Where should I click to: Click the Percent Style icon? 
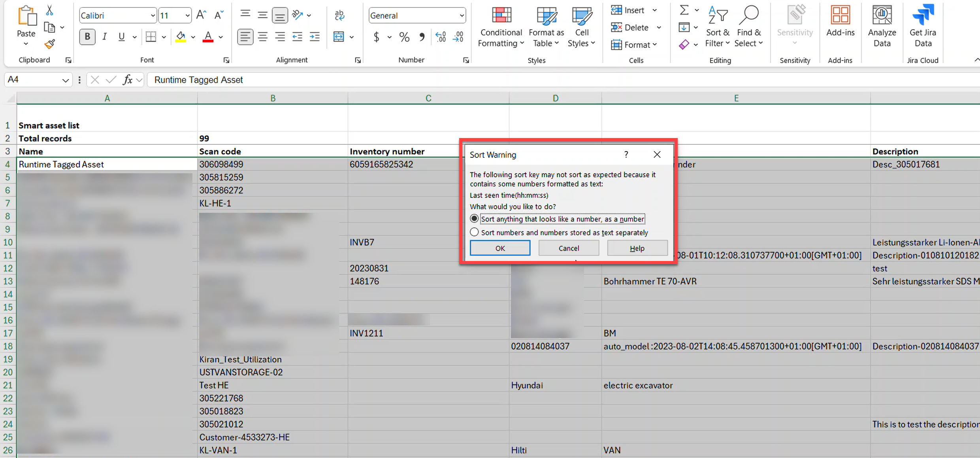404,37
